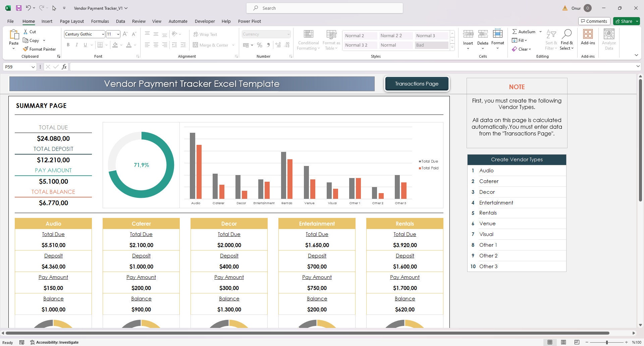Screen dimensions: 644x346
Task: Click the Percent Style icon
Action: [x=260, y=45]
